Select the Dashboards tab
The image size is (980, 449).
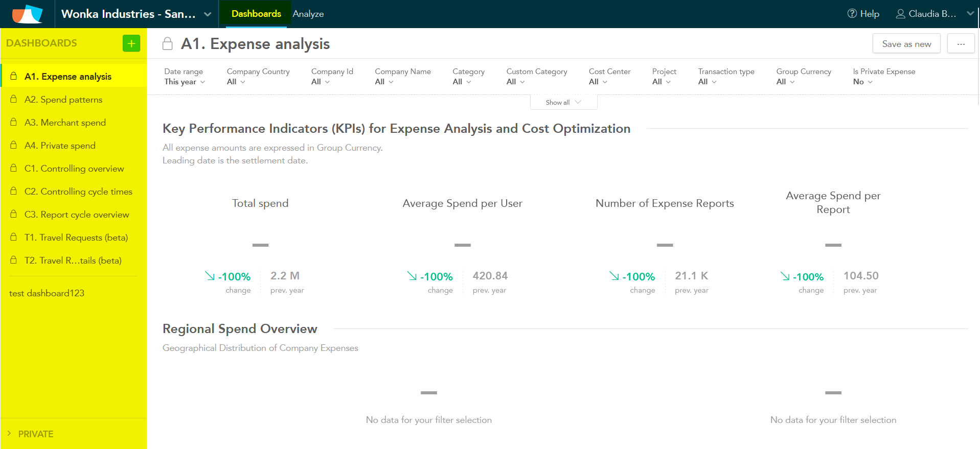pyautogui.click(x=256, y=14)
